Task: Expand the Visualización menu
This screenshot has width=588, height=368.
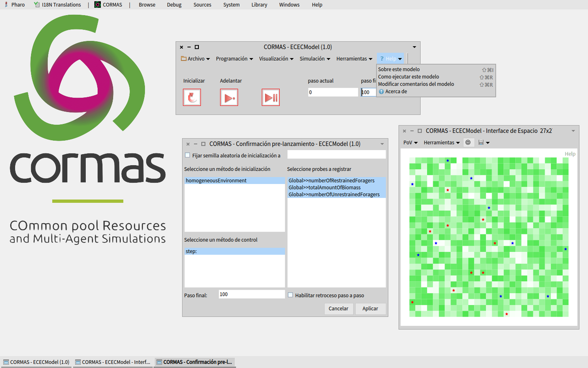Action: (276, 58)
